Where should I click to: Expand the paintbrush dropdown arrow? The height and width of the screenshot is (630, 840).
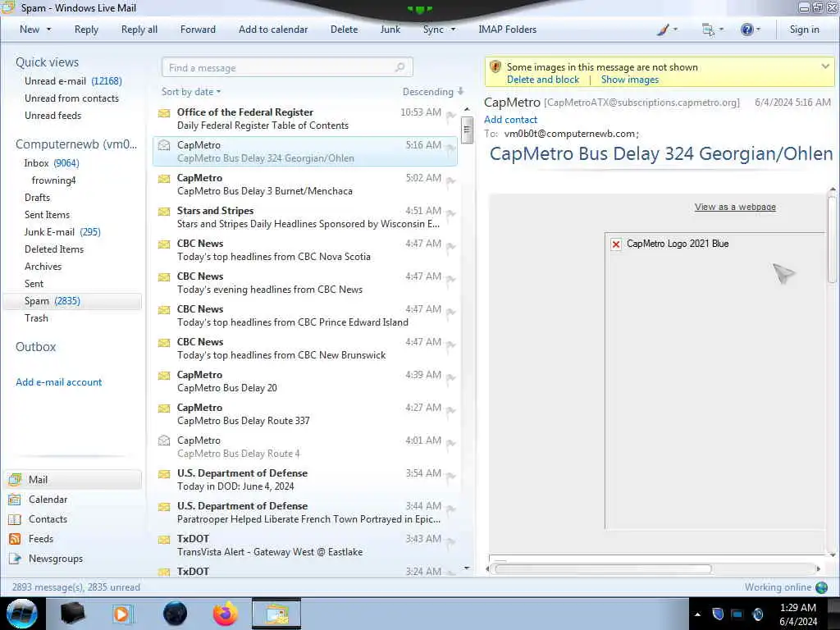point(675,30)
